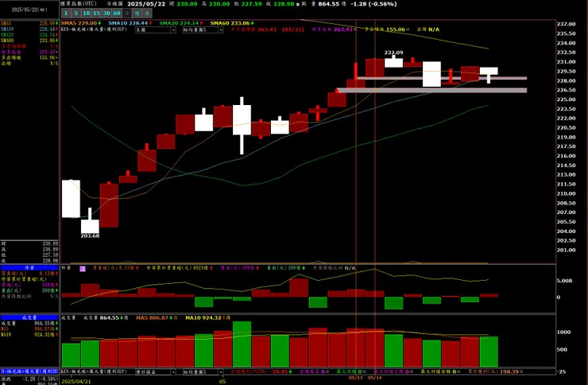The width and height of the screenshot is (588, 385).
Task: Open the top 短均量圖5 indicator dropdown
Action: 203,29
